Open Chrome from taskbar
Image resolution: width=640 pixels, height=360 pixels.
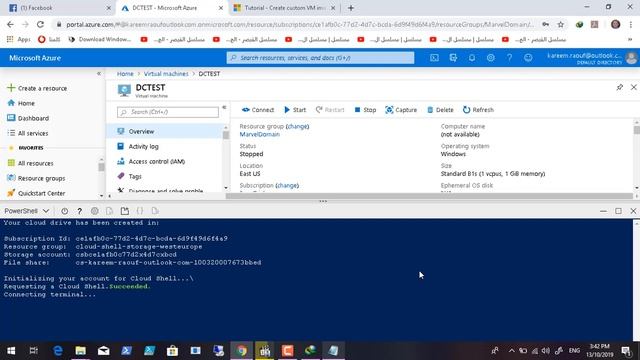click(x=242, y=351)
